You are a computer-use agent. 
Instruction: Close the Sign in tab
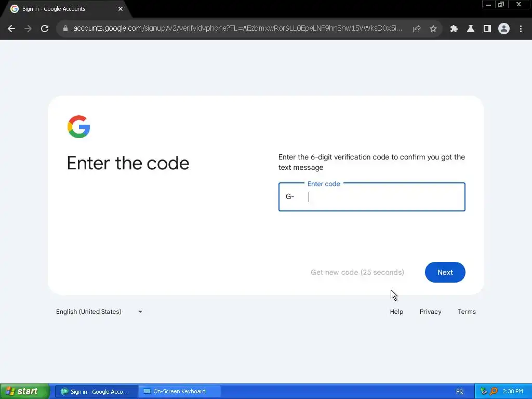coord(121,9)
